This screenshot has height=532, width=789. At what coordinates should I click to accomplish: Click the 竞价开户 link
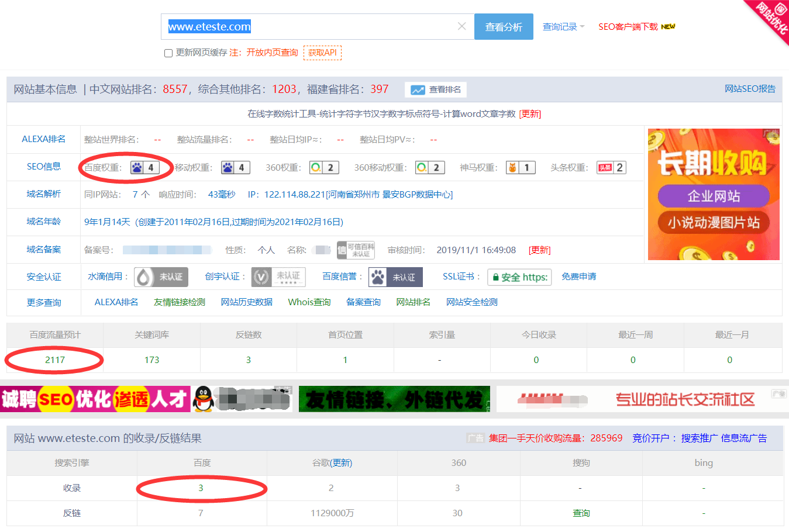click(x=650, y=438)
